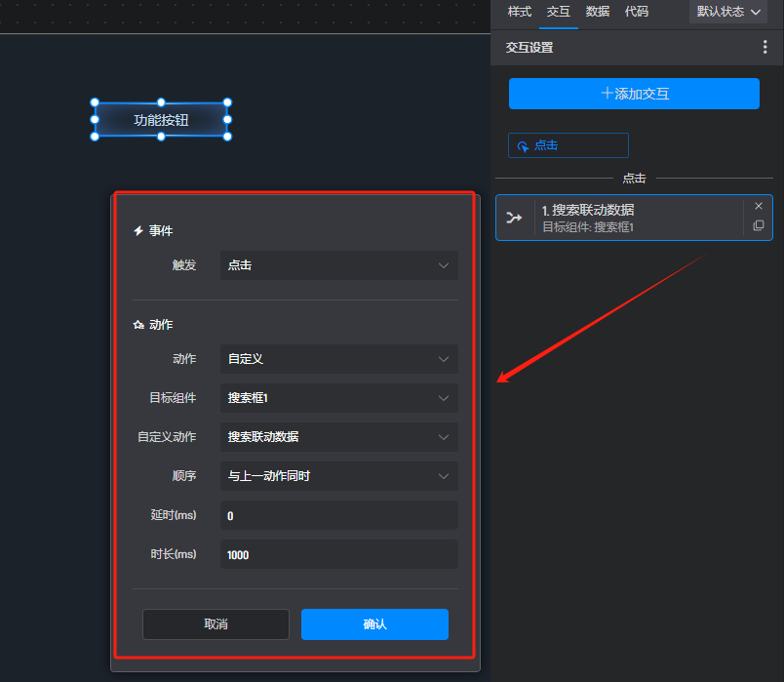Switch to the 代码 tab
784x682 pixels.
tap(637, 12)
